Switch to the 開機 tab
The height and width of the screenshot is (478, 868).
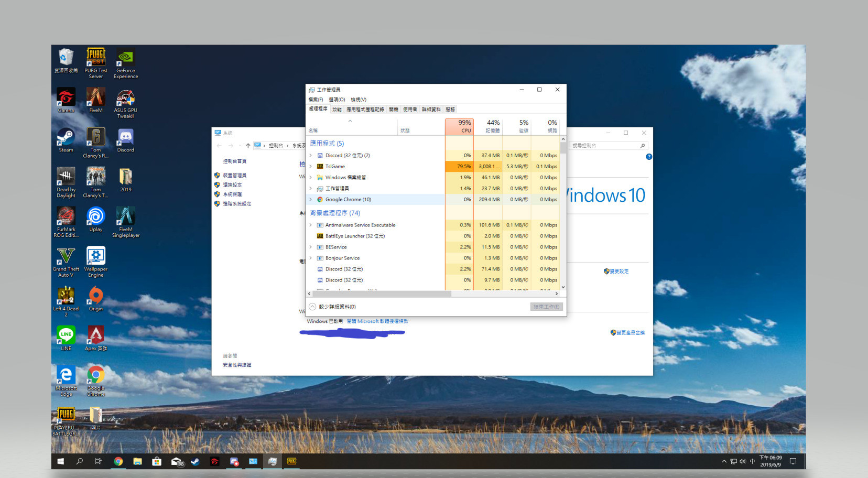coord(394,110)
